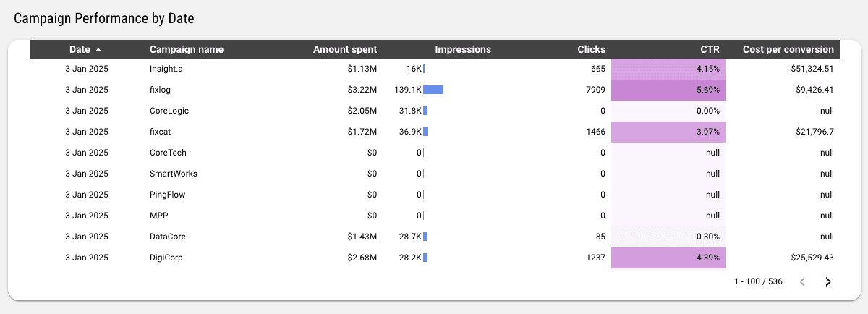
Task: Click the 4.39% CTR cell
Action: click(x=668, y=258)
